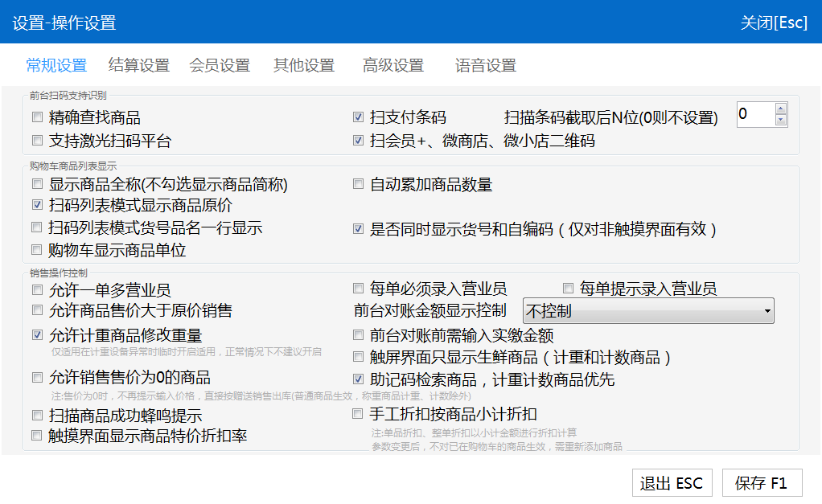Disable 扫会员+、微商店、微小店二维码 option

coord(359,141)
